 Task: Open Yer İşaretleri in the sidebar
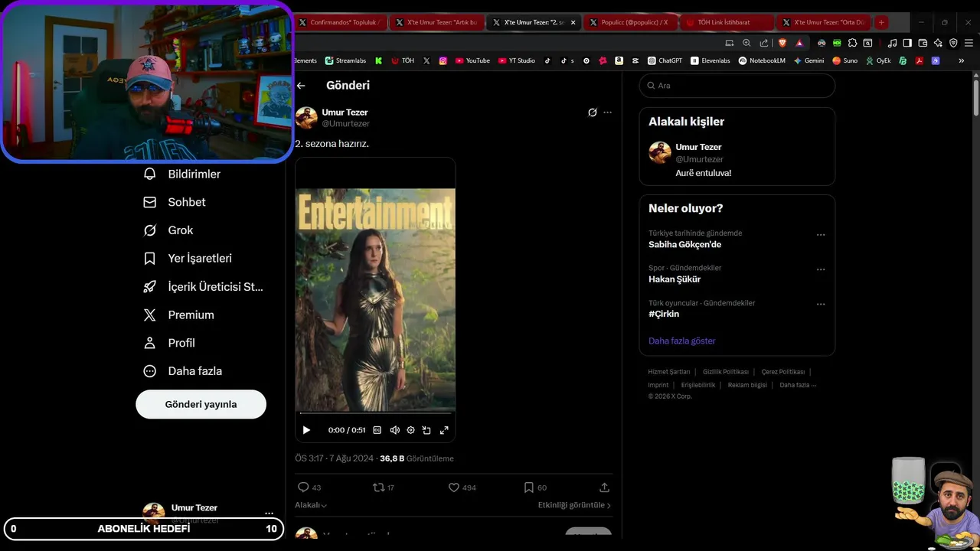point(188,259)
